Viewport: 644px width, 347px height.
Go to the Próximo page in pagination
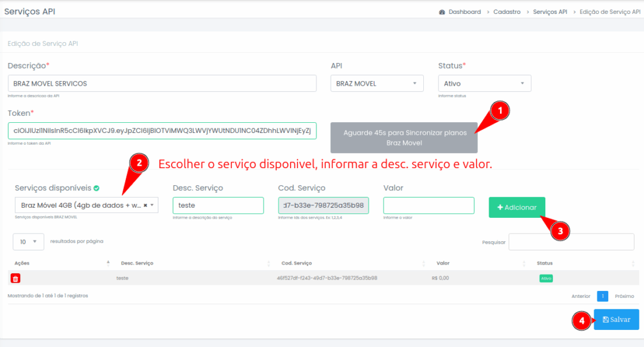pyautogui.click(x=624, y=296)
